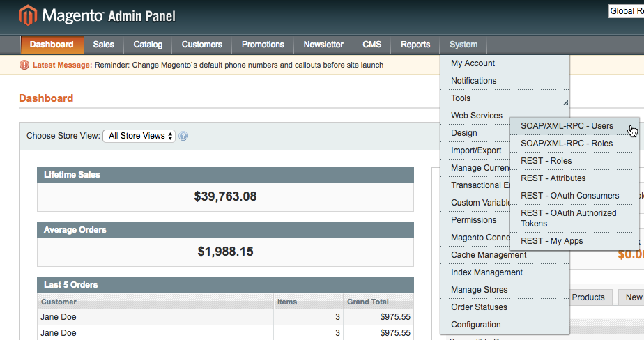Select Notifications in System menu
Viewport: 644px width, 340px height.
pyautogui.click(x=505, y=81)
